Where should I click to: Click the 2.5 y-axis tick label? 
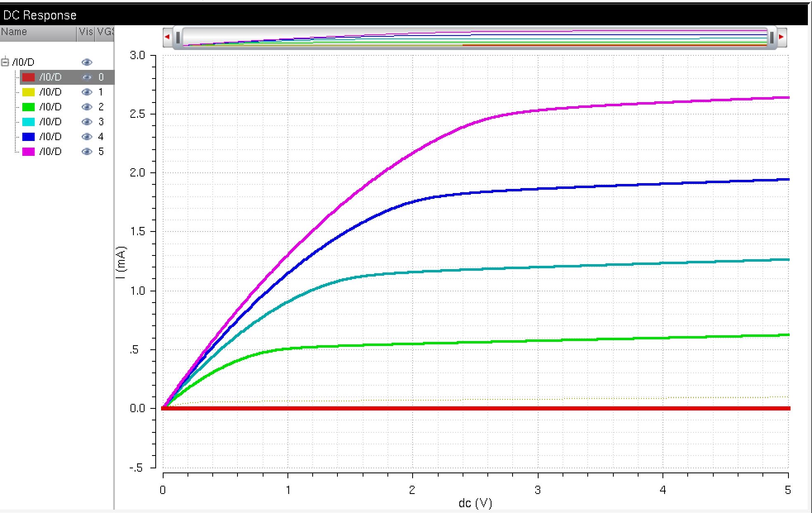click(138, 115)
